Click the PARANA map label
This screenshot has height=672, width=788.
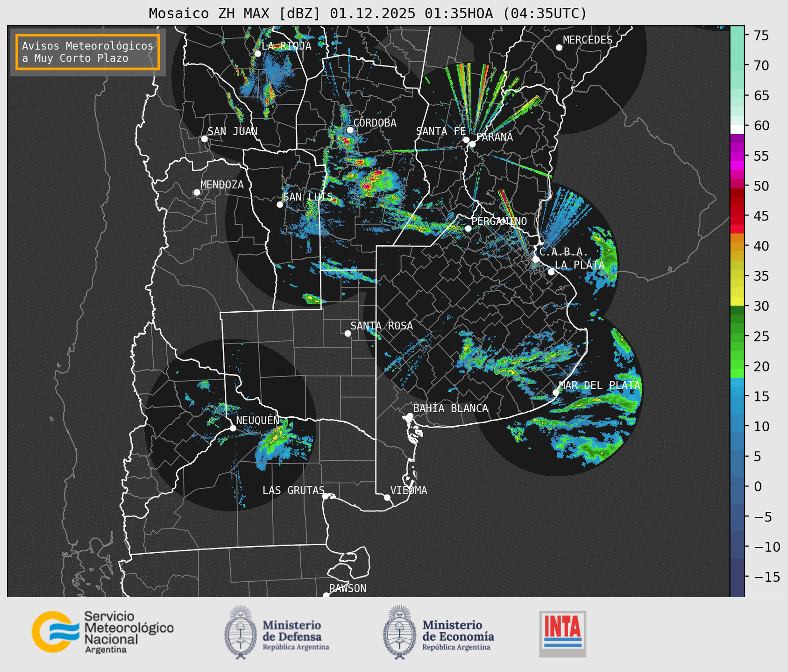(x=495, y=137)
